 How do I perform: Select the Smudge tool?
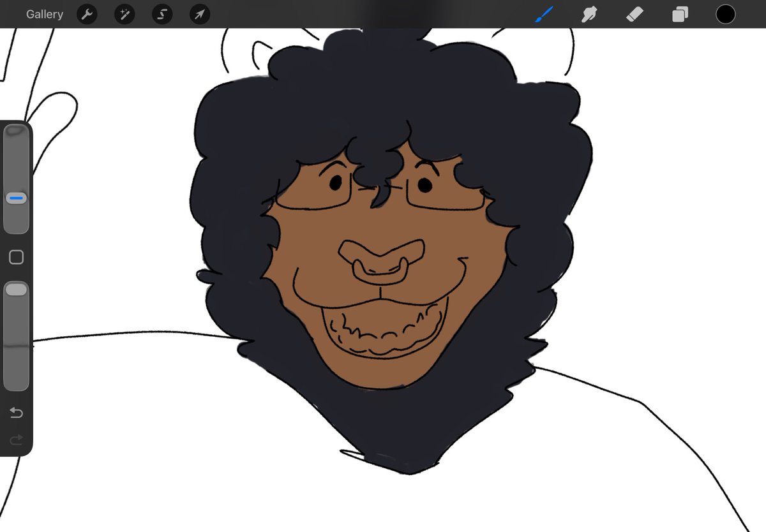[x=590, y=14]
